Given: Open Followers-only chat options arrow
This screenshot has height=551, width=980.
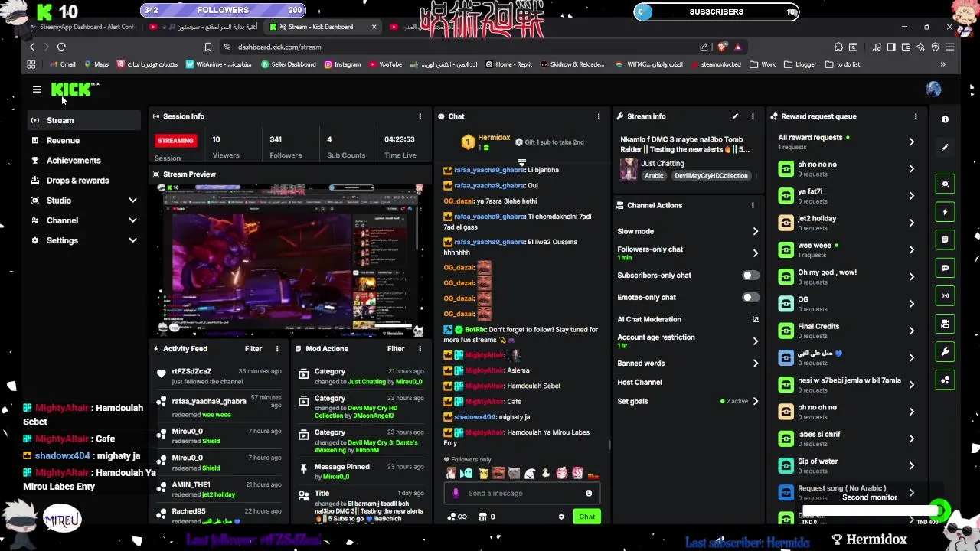Looking at the screenshot, I should coord(755,253).
